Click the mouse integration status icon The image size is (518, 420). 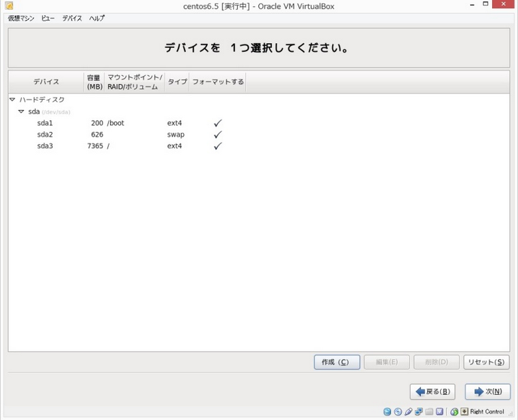(454, 412)
